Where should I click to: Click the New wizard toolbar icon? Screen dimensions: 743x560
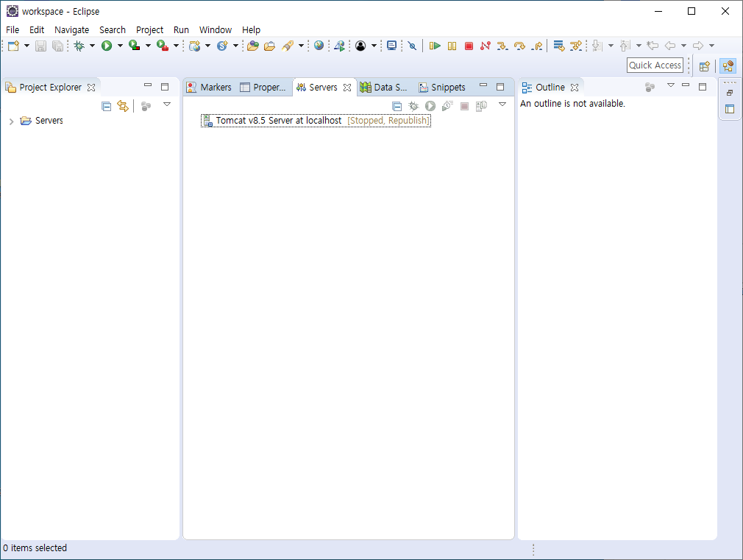[x=14, y=46]
